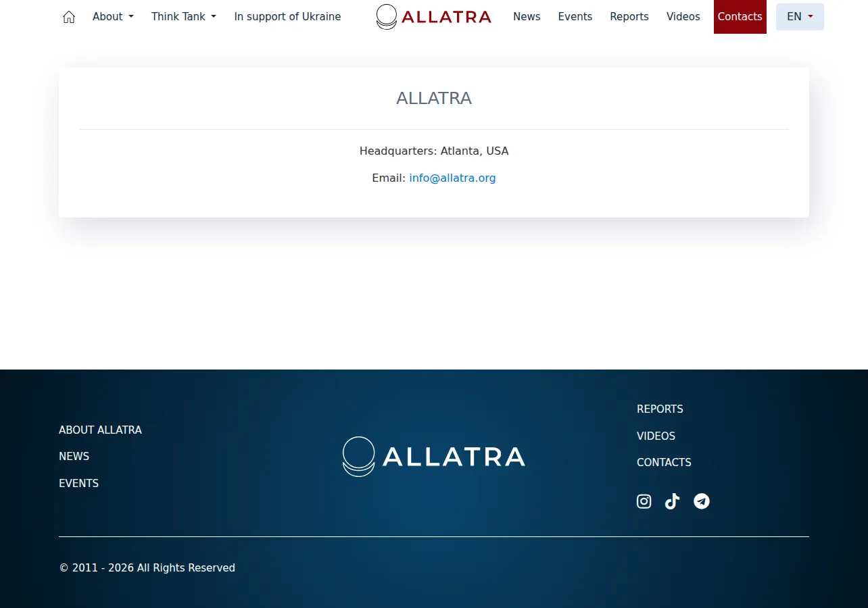Viewport: 868px width, 608px height.
Task: Open Events from the top navigation
Action: (575, 17)
